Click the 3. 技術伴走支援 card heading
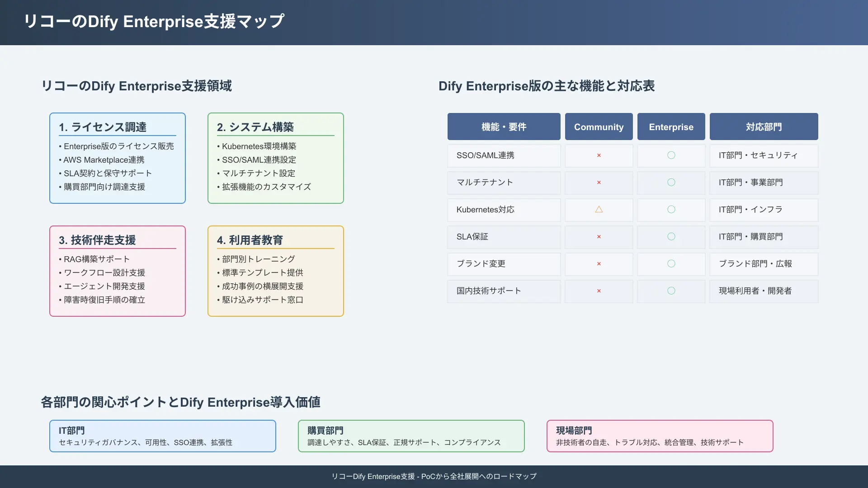The height and width of the screenshot is (488, 868). tap(97, 240)
